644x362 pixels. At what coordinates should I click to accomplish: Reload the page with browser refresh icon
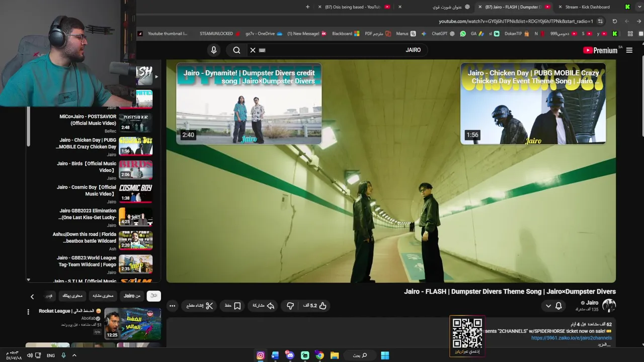[614, 21]
